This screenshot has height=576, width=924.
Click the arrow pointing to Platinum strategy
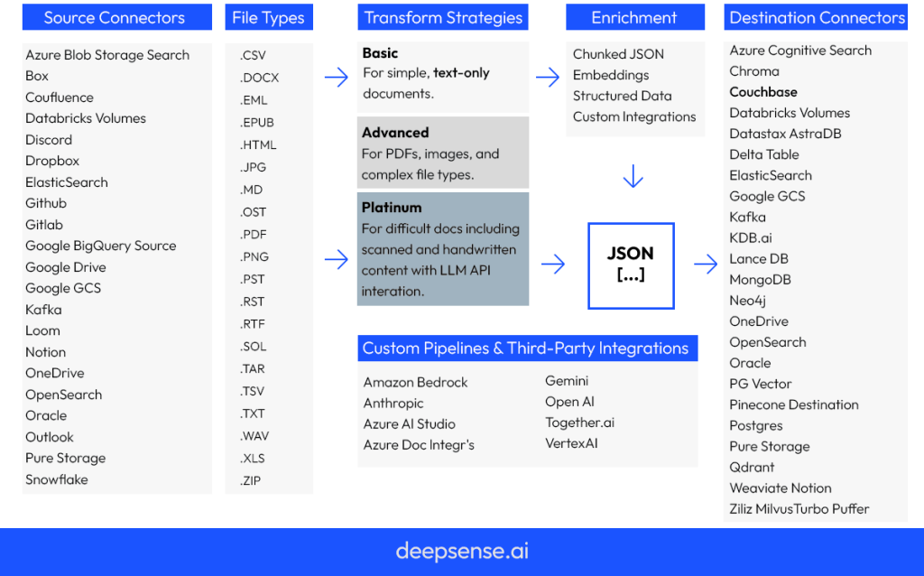click(x=336, y=260)
